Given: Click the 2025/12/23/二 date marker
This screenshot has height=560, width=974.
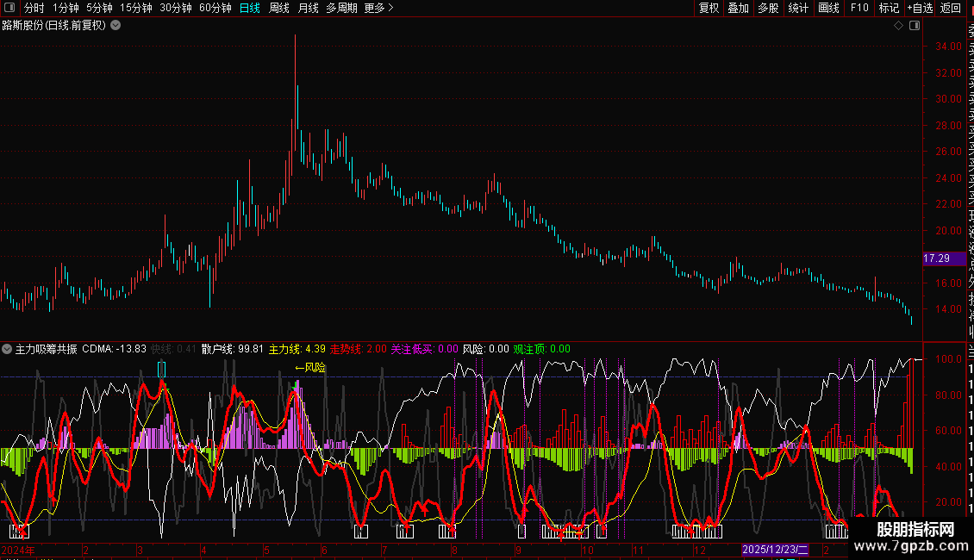Looking at the screenshot, I should (775, 550).
